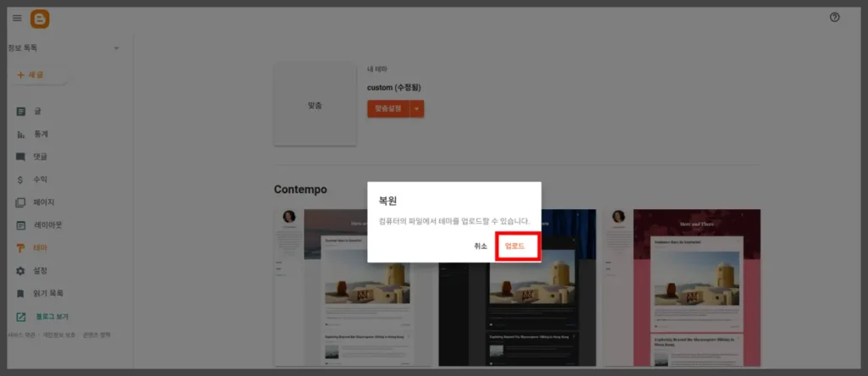Open the help question mark icon
Image resolution: width=868 pixels, height=376 pixels.
[835, 17]
